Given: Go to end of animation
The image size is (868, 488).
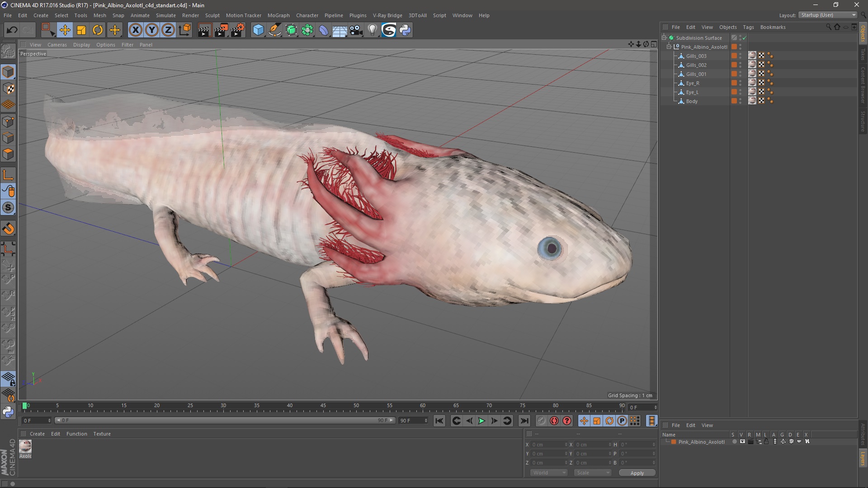Looking at the screenshot, I should (524, 421).
